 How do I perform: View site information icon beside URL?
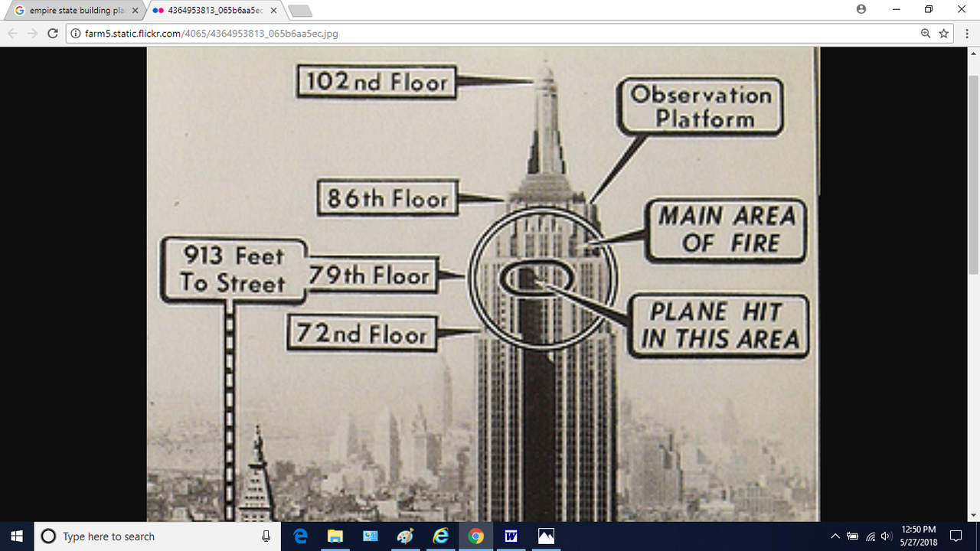(75, 34)
